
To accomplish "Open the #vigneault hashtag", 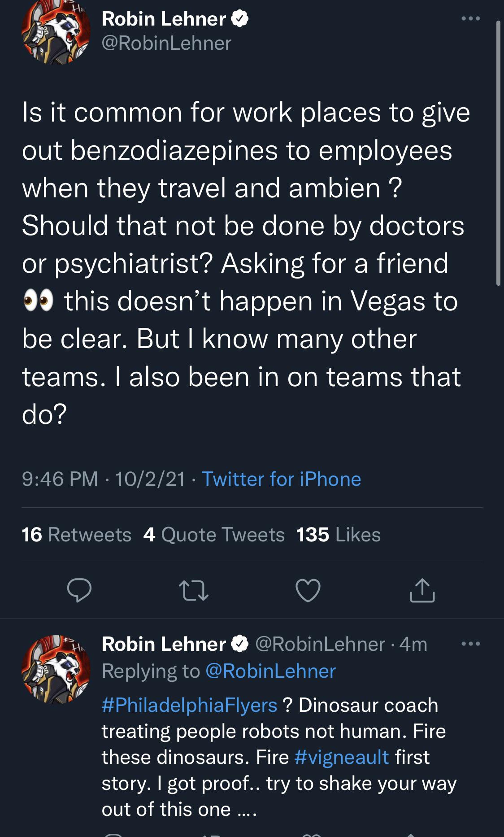I will point(342,757).
